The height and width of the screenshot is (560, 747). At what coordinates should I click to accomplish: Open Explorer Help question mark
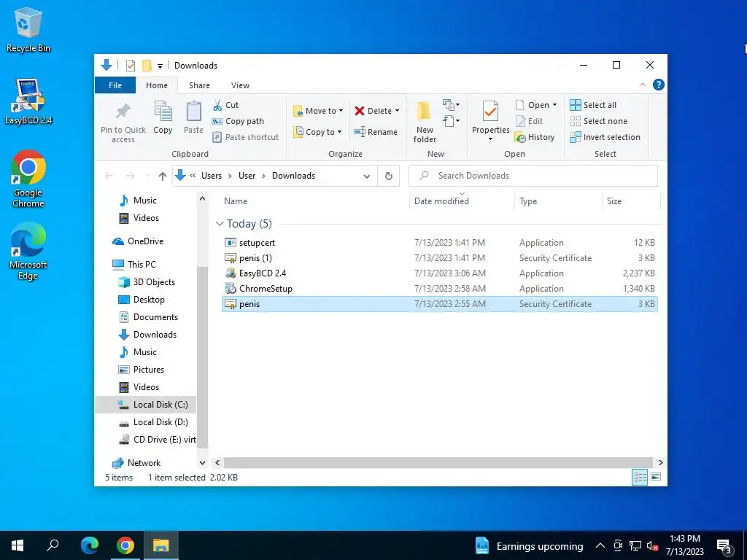(x=659, y=85)
